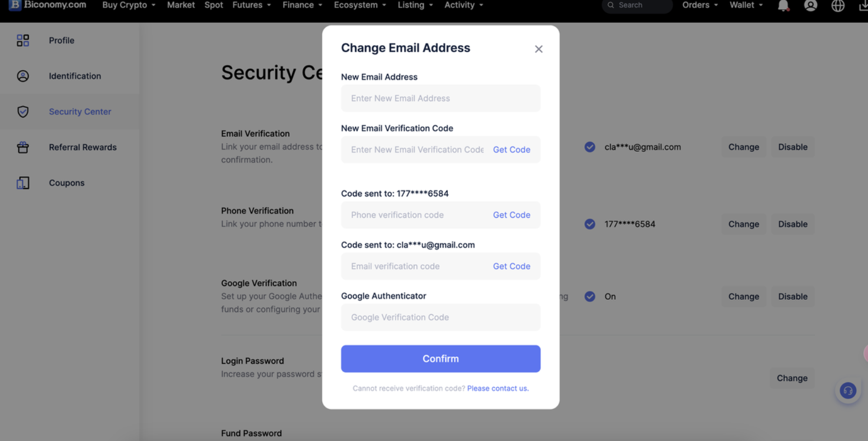The width and height of the screenshot is (868, 441).
Task: Click the New Email Address input field
Action: [440, 99]
